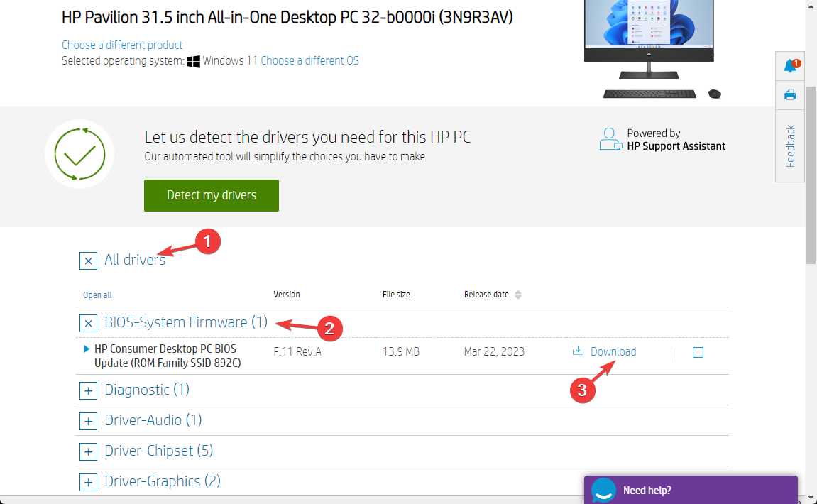Click the 13.9 MB file size value

400,352
